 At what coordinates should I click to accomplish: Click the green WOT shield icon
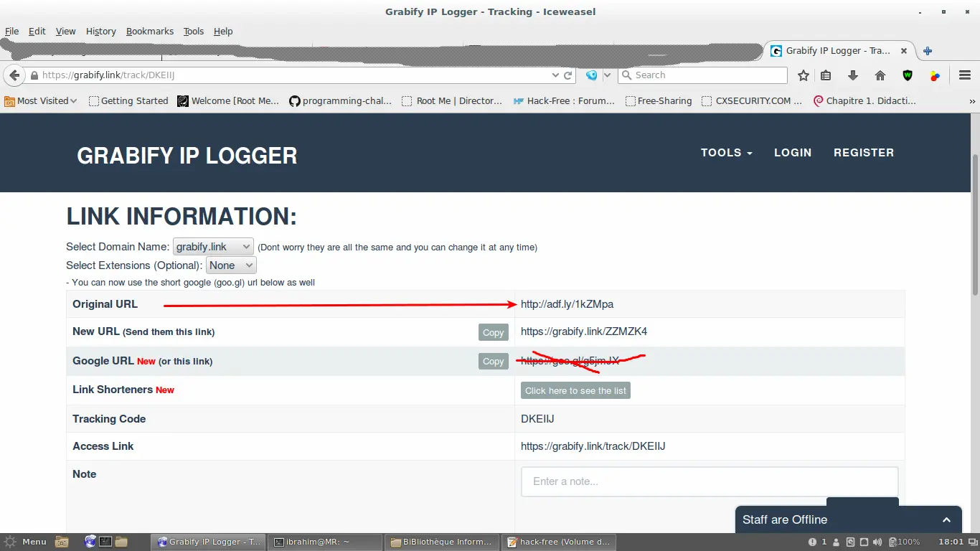(907, 75)
